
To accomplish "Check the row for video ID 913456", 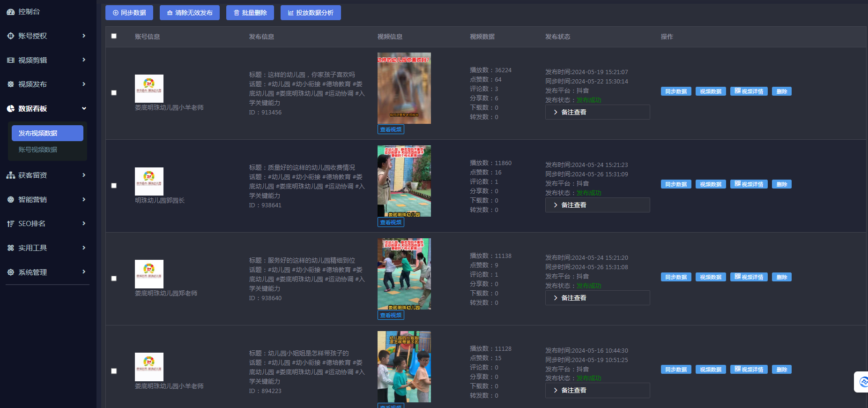I will [x=114, y=93].
